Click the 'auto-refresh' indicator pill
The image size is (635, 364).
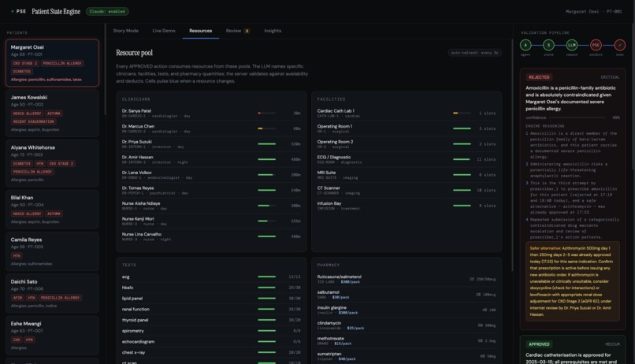click(474, 53)
